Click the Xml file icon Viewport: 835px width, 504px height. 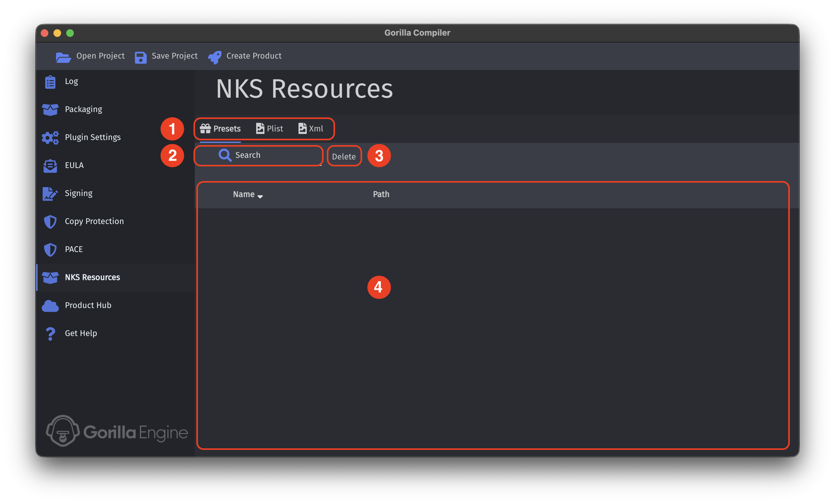pos(302,129)
